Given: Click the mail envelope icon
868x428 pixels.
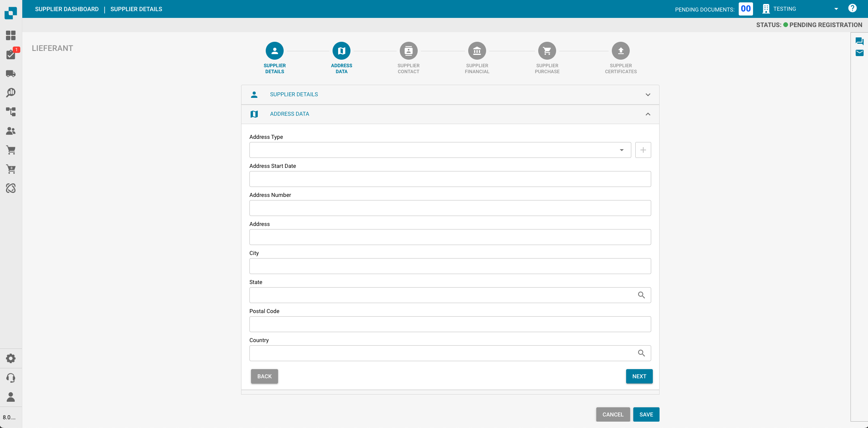Looking at the screenshot, I should pos(859,53).
